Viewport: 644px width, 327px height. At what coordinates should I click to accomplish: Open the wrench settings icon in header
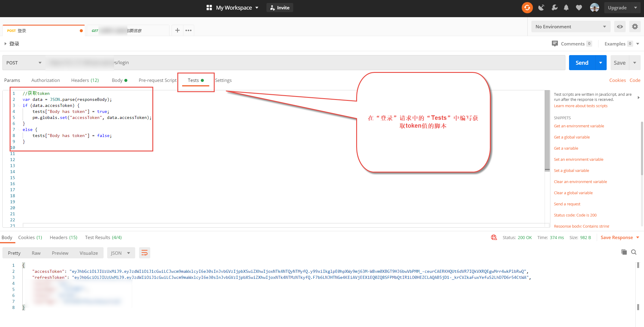click(x=554, y=8)
